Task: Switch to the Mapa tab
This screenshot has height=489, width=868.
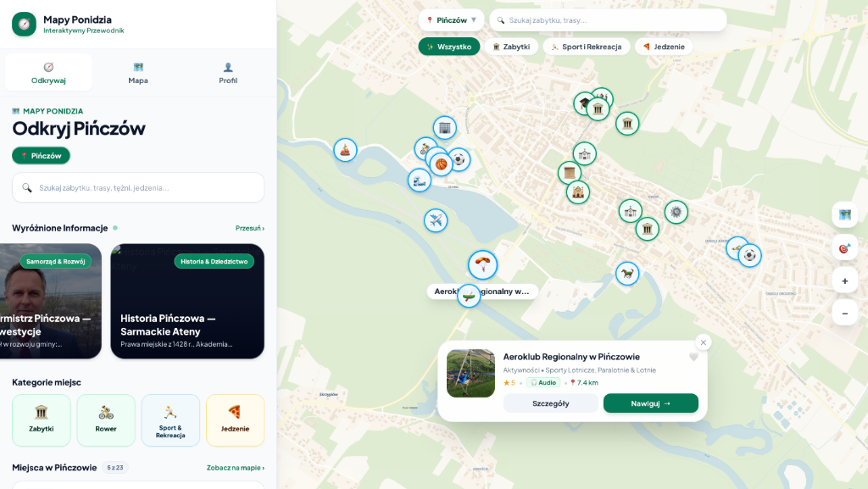Action: coord(138,73)
